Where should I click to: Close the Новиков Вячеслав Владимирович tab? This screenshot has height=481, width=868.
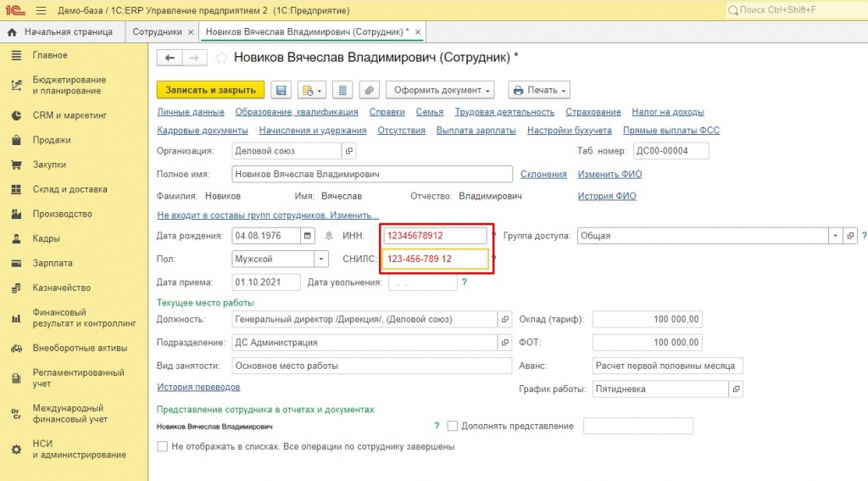pyautogui.click(x=418, y=32)
